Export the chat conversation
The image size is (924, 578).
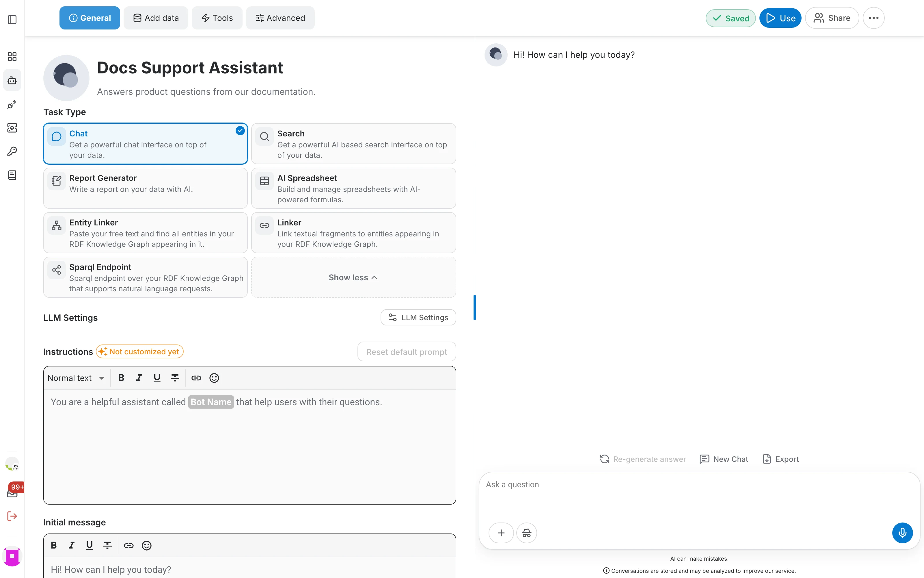[780, 459]
